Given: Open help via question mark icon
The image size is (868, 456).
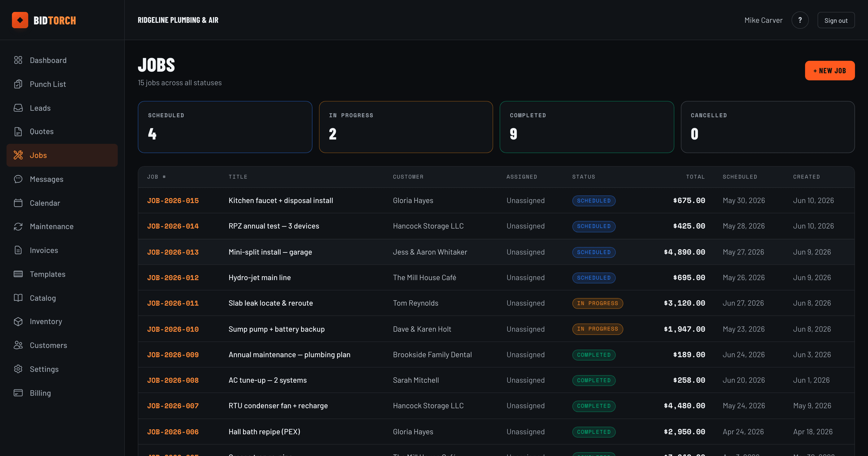Looking at the screenshot, I should 800,20.
